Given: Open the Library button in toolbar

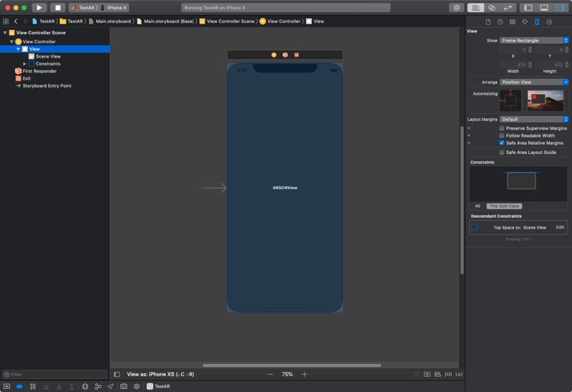Looking at the screenshot, I should (456, 8).
